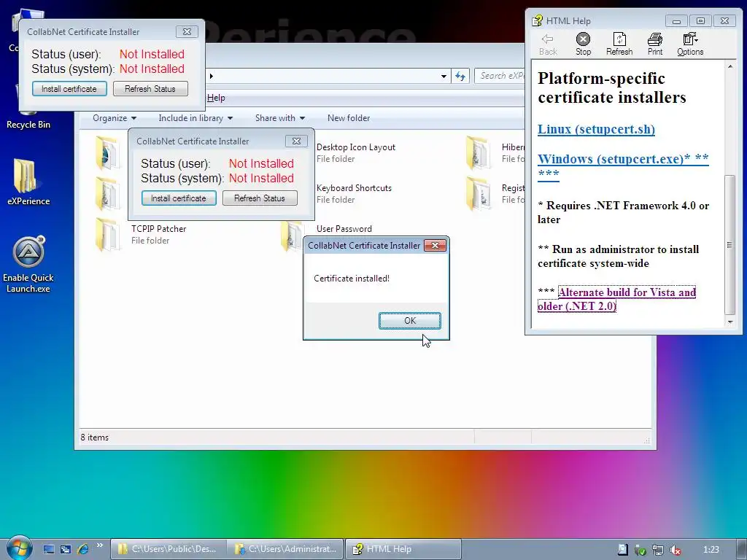
Task: Select Enable Quick Launch.exe desktop icon
Action: 28,264
